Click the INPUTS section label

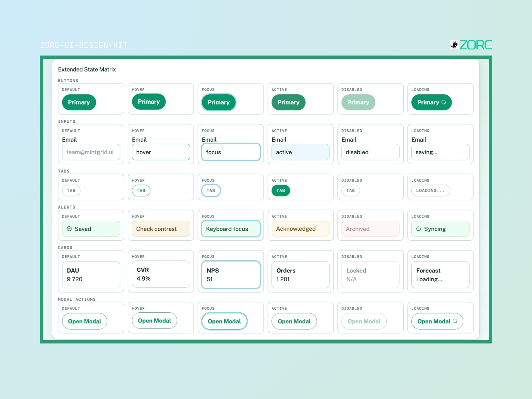pos(66,121)
